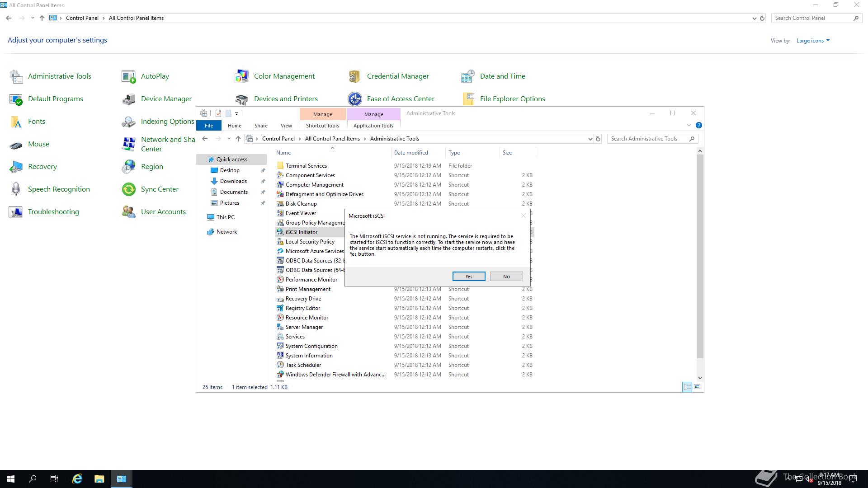Open Mouse settings item
868x488 pixels.
pyautogui.click(x=29, y=144)
